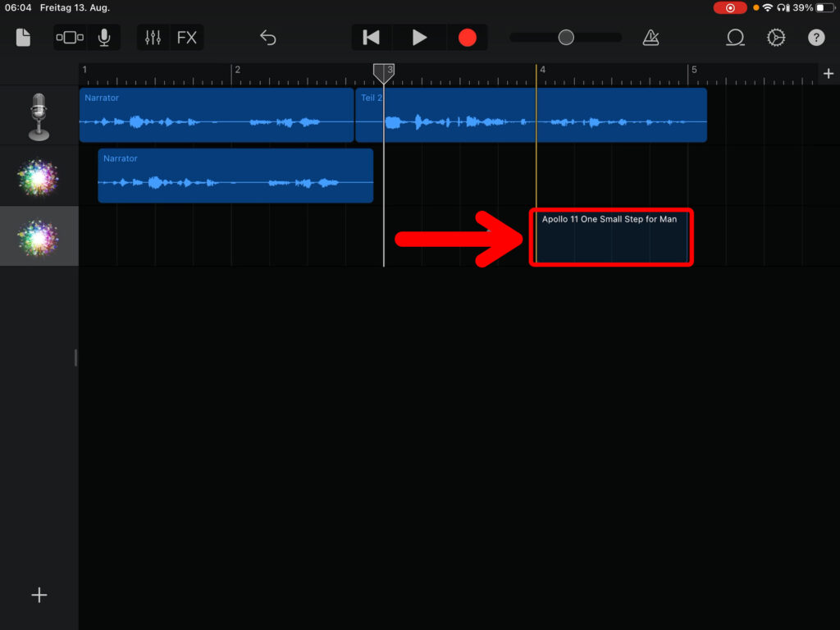Screen dimensions: 840x630
Task: Adjust the master volume slider knob
Action: [565, 38]
